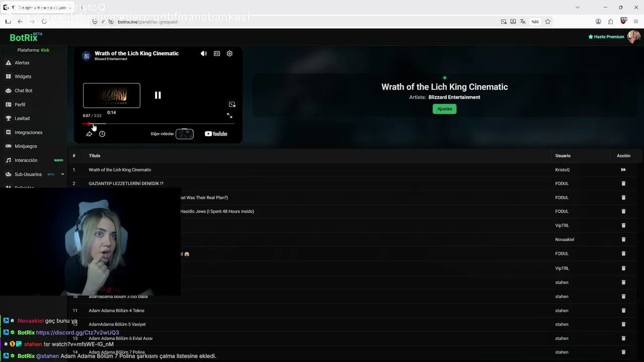
Task: Delete Adam Adama Bölüm 6 Evlat Acısı
Action: [x=623, y=338]
